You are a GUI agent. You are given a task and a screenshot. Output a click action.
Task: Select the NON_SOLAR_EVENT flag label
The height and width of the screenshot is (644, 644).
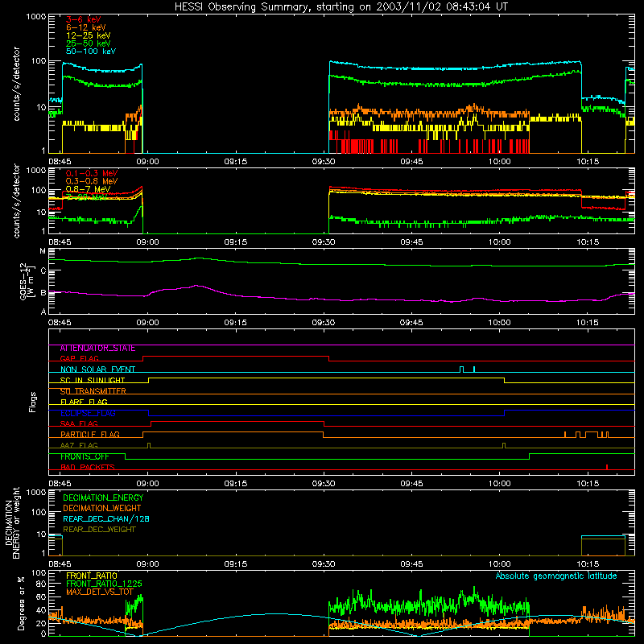point(97,369)
